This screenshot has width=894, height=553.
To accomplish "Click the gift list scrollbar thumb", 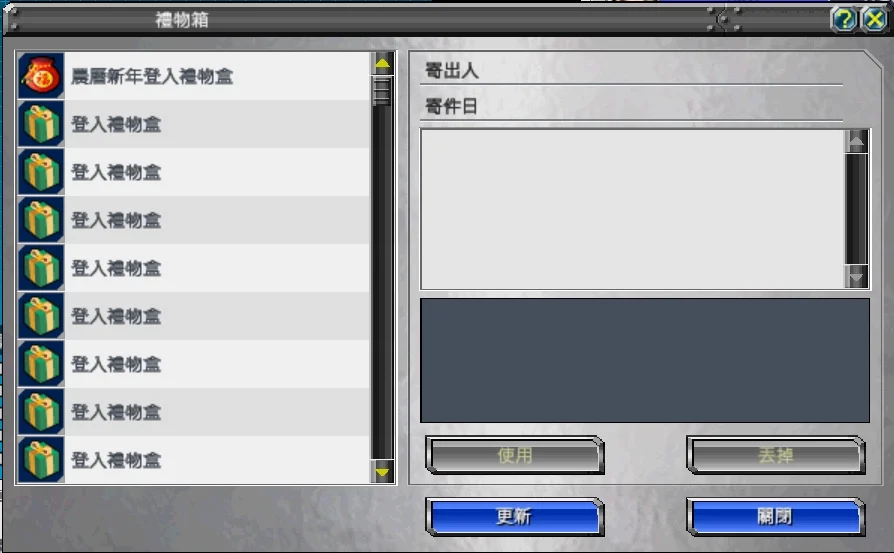I will [x=383, y=91].
